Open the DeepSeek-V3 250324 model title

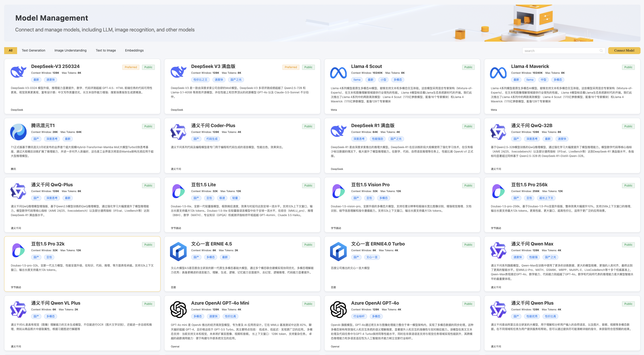pos(55,66)
